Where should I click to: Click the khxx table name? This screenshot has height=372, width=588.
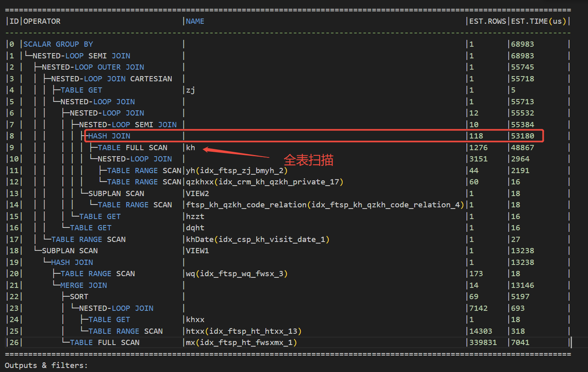click(x=195, y=320)
